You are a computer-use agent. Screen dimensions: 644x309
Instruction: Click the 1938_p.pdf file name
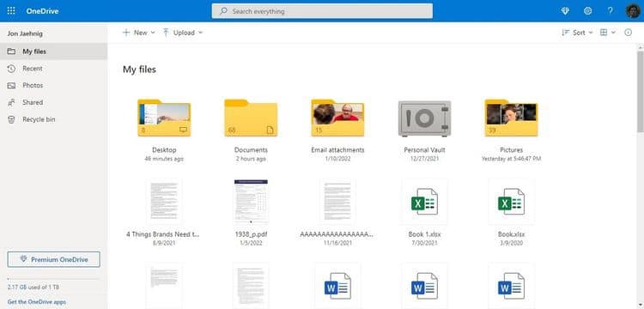(251, 234)
